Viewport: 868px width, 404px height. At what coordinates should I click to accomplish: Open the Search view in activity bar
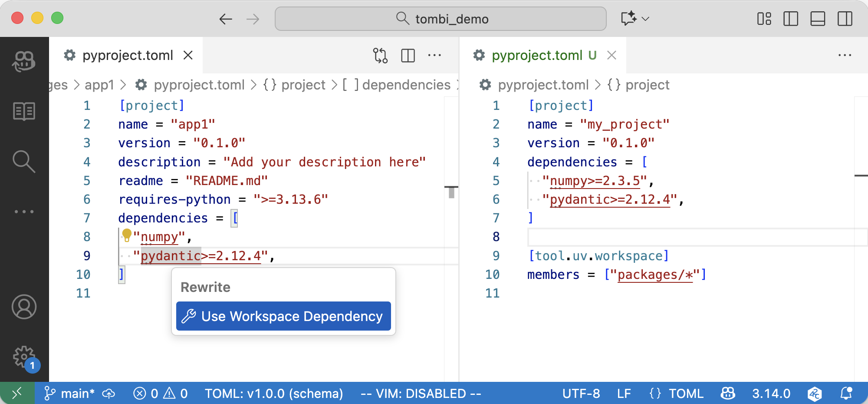(24, 162)
